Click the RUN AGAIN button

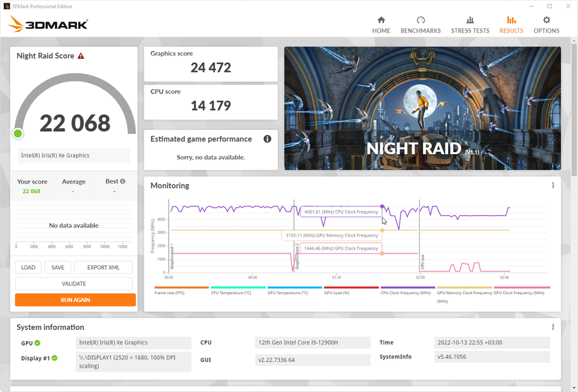tap(75, 300)
